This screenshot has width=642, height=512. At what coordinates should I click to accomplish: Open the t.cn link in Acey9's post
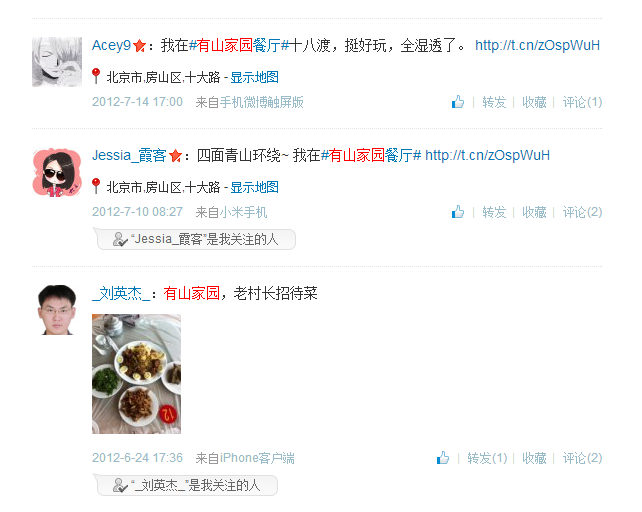pyautogui.click(x=537, y=45)
